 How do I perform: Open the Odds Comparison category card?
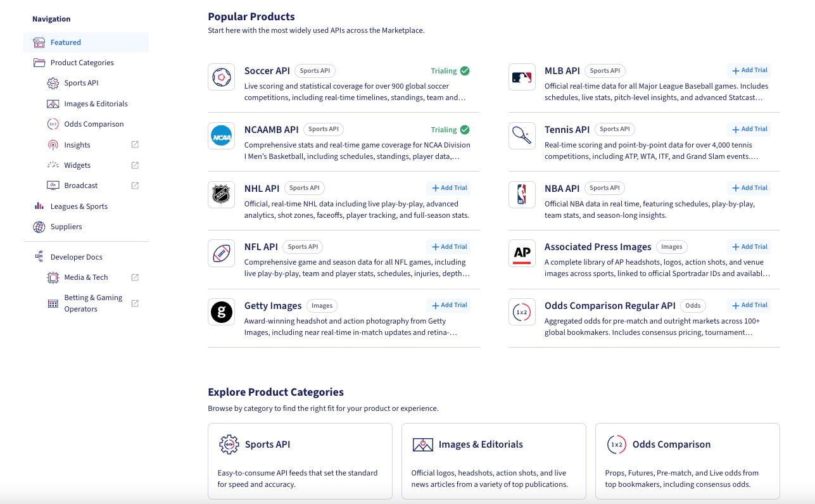click(688, 462)
